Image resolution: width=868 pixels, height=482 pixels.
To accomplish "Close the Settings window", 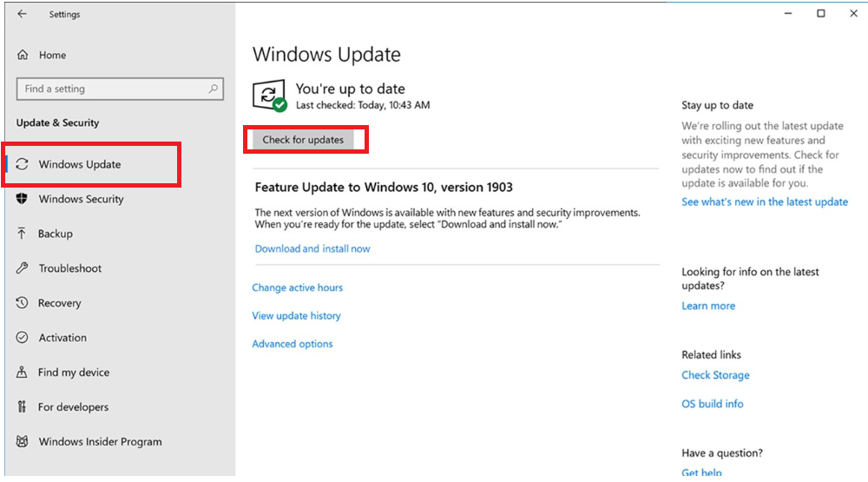I will [x=853, y=13].
